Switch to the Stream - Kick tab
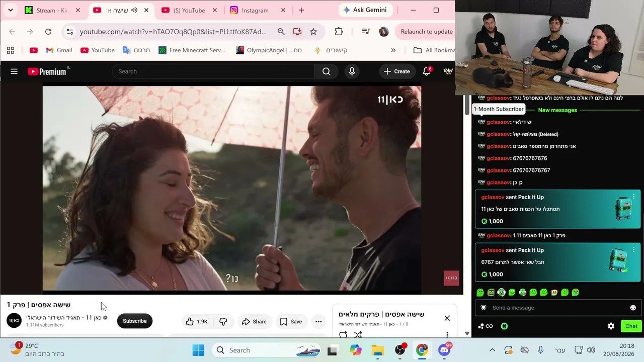Image resolution: width=644 pixels, height=362 pixels. 52,10
